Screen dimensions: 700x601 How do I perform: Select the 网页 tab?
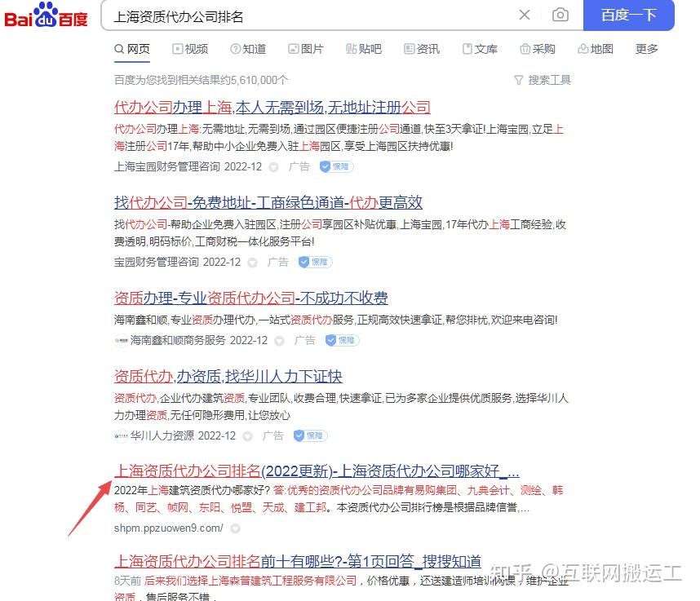[132, 49]
